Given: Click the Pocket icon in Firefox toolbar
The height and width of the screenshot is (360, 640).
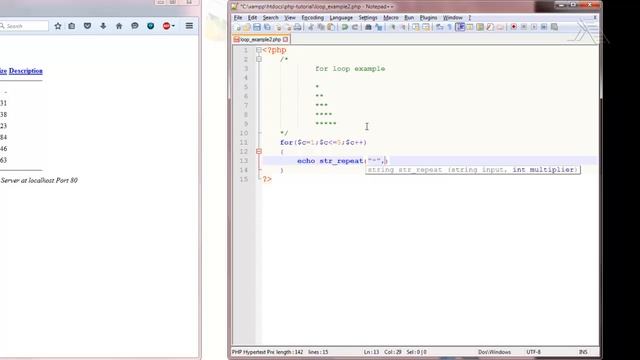Looking at the screenshot, I should coord(87,26).
